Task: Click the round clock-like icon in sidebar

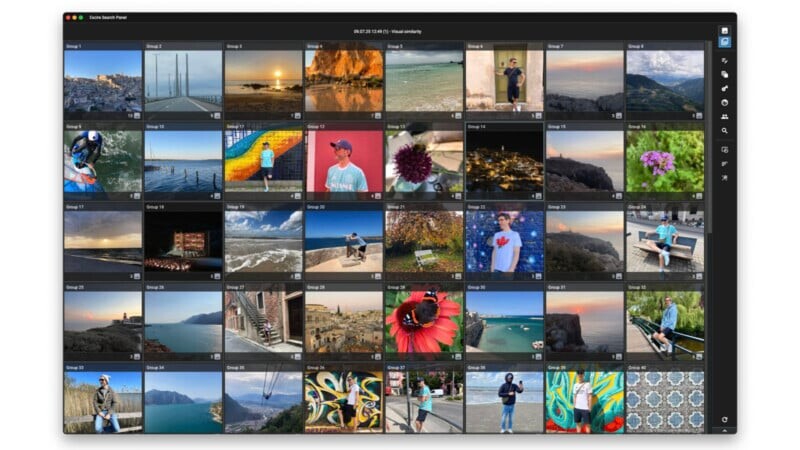Action: 724,102
